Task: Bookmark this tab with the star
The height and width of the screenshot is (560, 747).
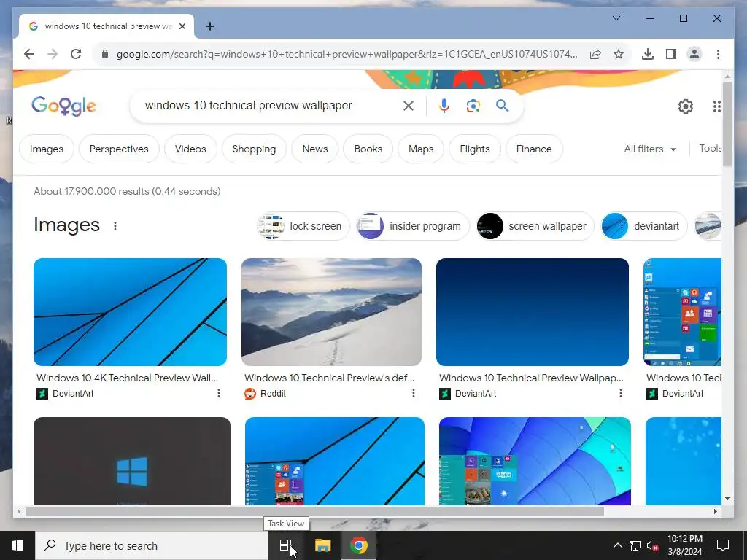Action: click(619, 54)
